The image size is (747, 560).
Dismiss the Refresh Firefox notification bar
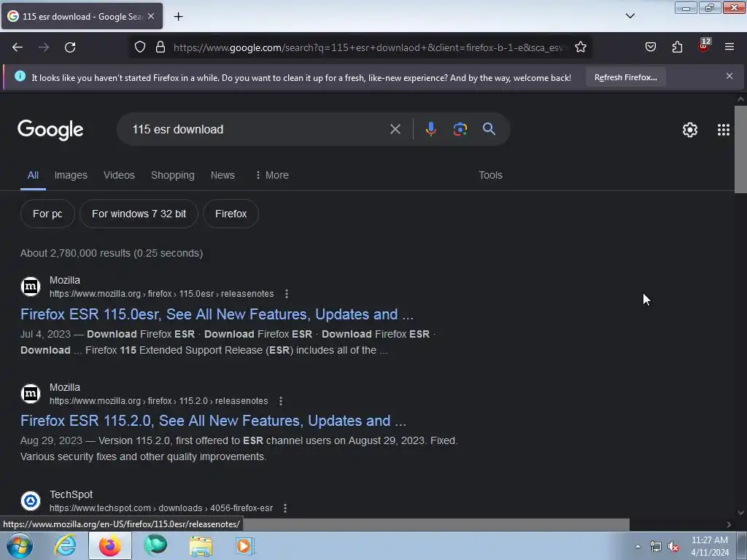tap(729, 76)
